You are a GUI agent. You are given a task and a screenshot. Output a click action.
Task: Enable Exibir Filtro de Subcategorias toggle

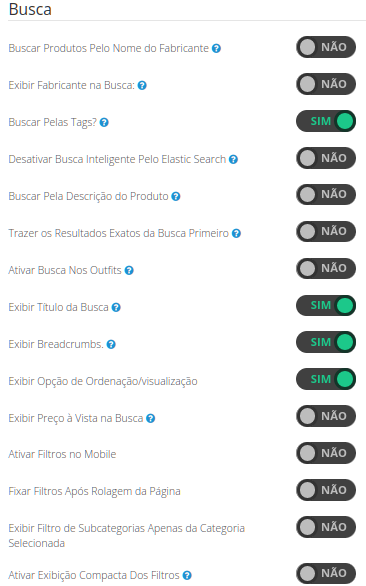click(326, 527)
